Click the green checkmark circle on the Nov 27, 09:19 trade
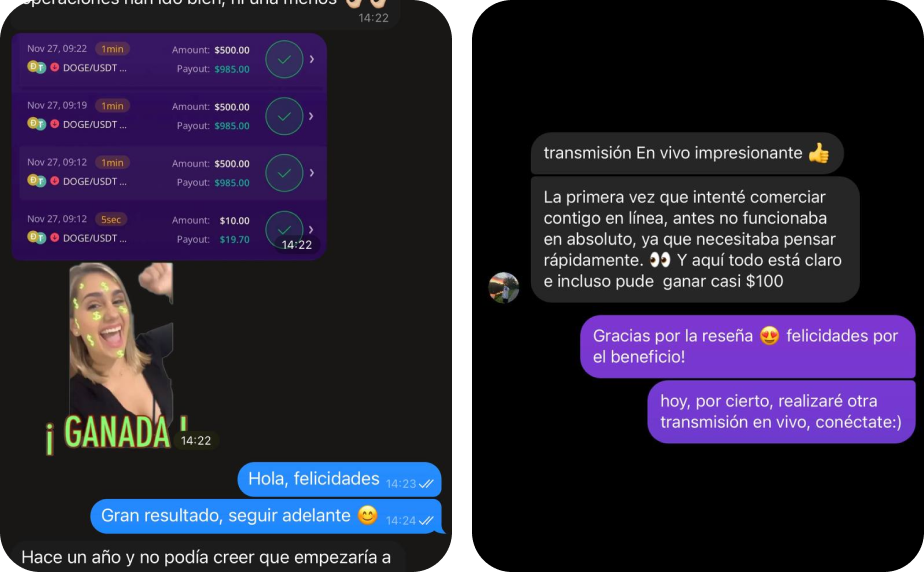 284,116
